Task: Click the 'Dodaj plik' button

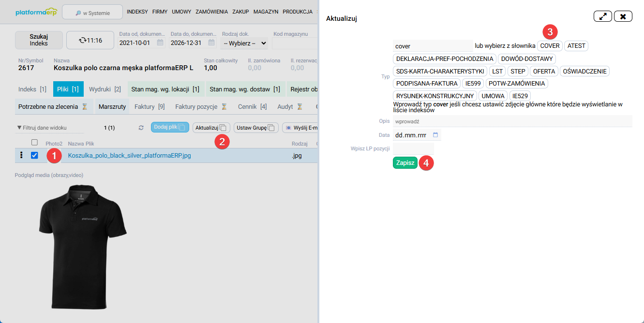Action: click(170, 127)
